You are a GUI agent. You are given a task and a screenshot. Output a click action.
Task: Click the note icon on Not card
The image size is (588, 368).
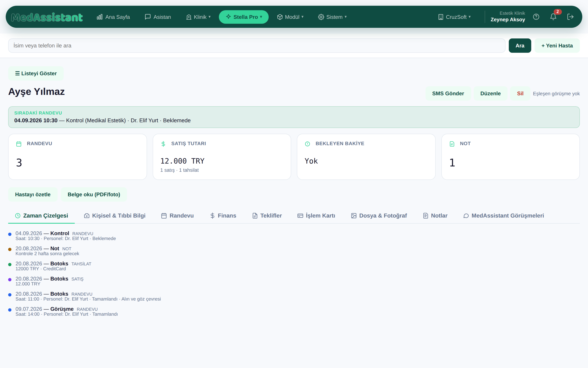tap(452, 144)
